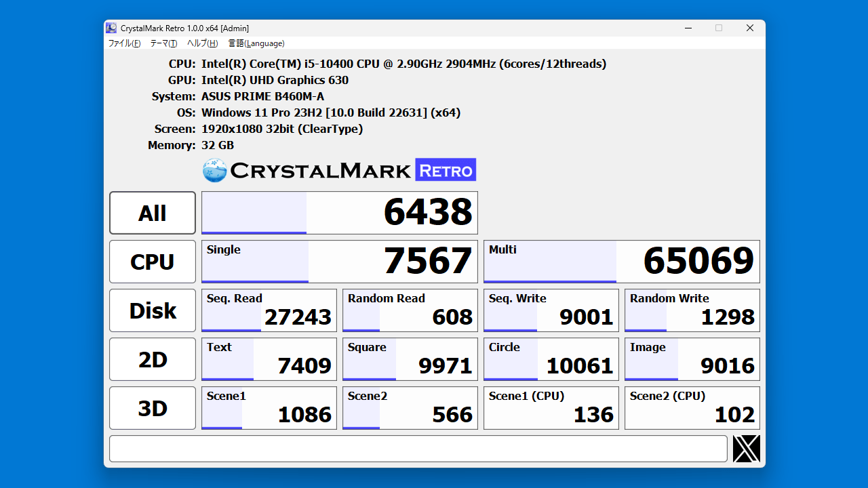Click the Memory value 32 GB

[x=218, y=145]
